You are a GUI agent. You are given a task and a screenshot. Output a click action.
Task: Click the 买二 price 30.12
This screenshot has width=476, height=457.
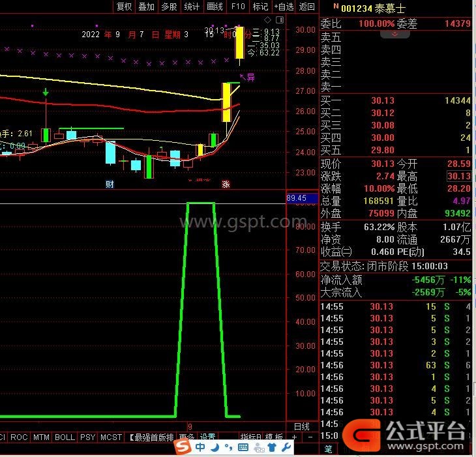[x=383, y=113]
